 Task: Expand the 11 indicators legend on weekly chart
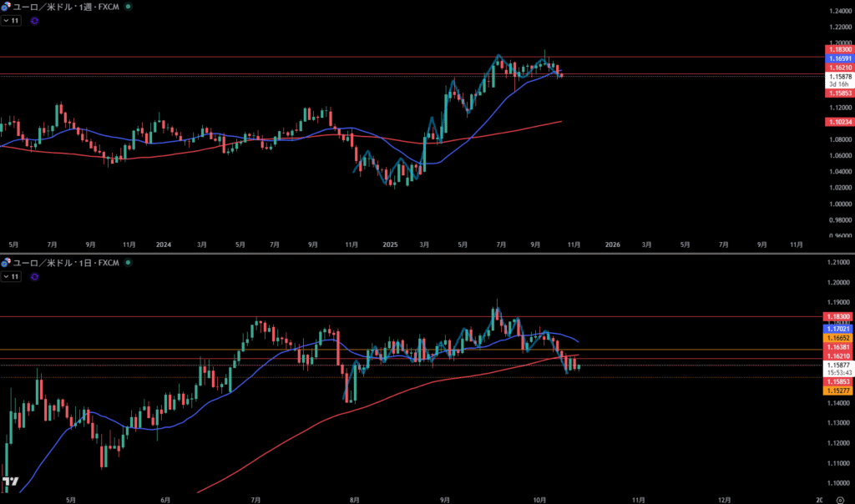click(12, 21)
